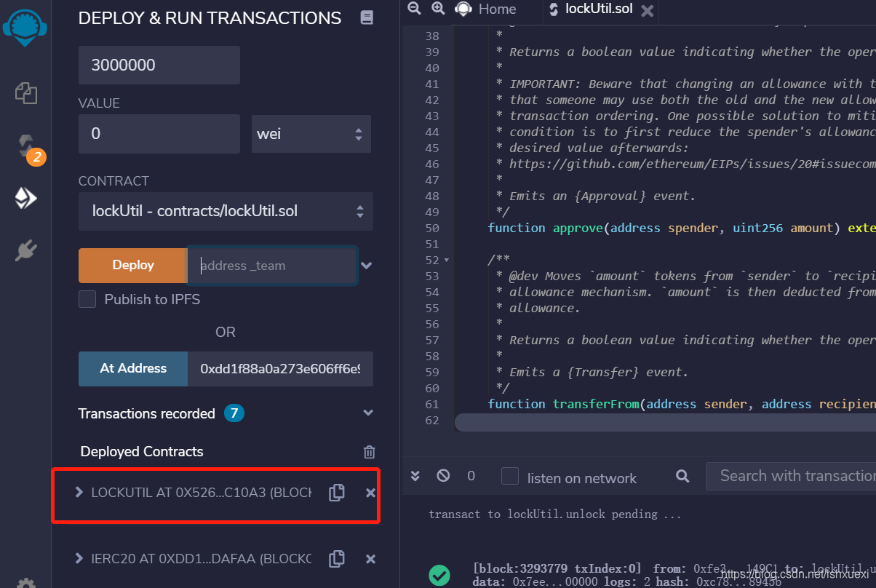Screen dimensions: 876x588
Task: Zoom in editor font
Action: tap(438, 9)
